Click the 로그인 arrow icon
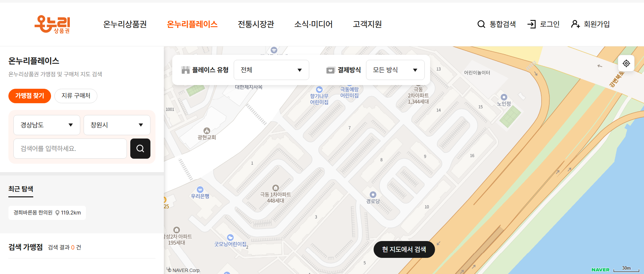The image size is (644, 274). (532, 24)
